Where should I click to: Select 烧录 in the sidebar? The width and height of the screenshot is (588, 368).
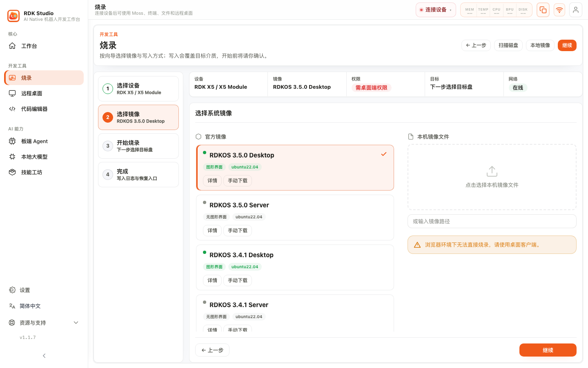coord(44,78)
